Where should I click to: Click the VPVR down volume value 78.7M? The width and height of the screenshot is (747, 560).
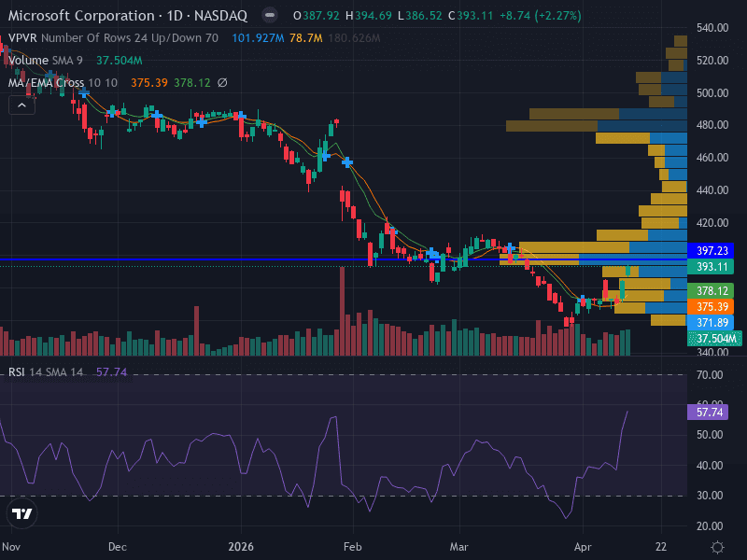tap(306, 38)
